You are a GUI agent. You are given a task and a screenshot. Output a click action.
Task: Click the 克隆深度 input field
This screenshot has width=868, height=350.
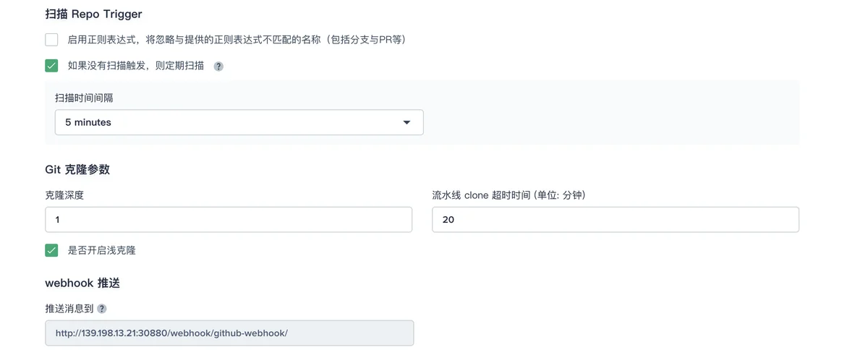[229, 219]
